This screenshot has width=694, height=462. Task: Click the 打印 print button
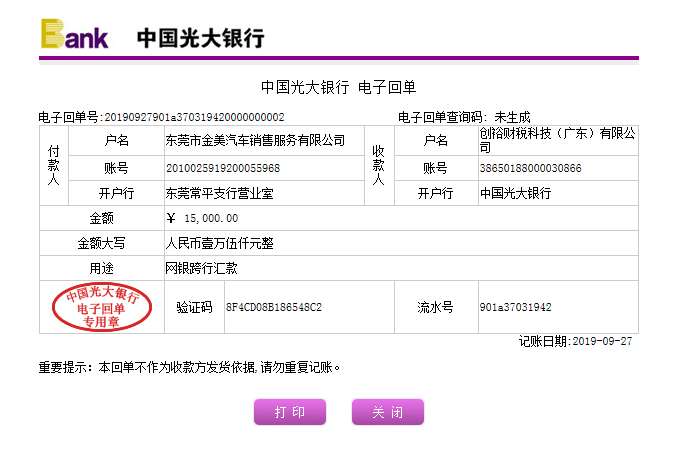pos(290,412)
